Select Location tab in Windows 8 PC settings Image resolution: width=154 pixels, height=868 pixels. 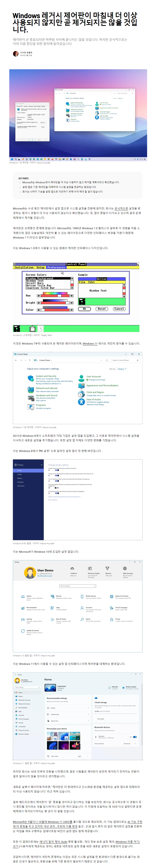pyautogui.click(x=28, y=474)
